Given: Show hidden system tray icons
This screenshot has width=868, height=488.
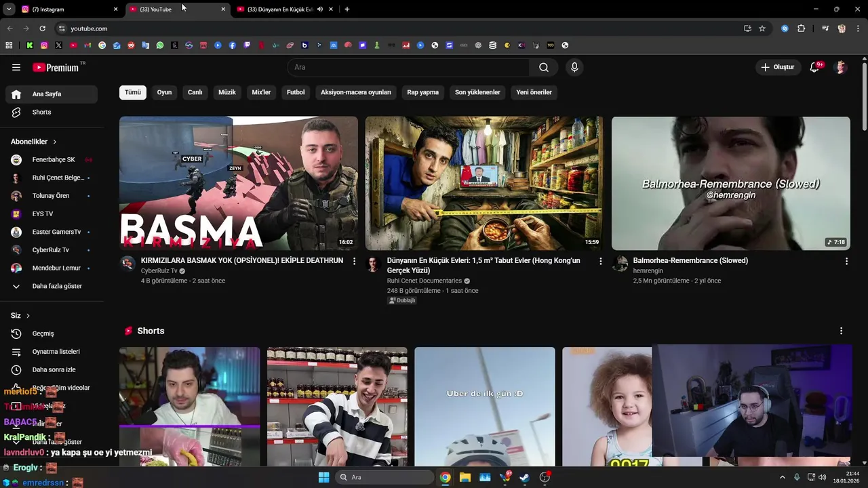Looking at the screenshot, I should click(782, 477).
